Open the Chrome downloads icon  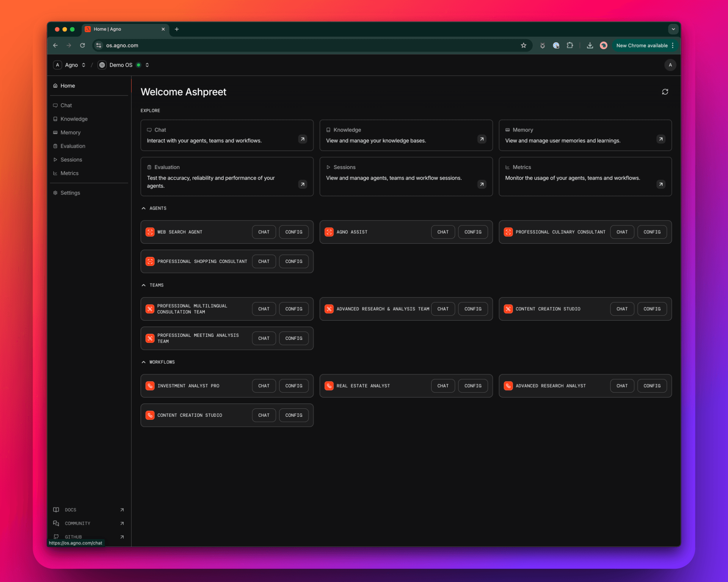(590, 45)
